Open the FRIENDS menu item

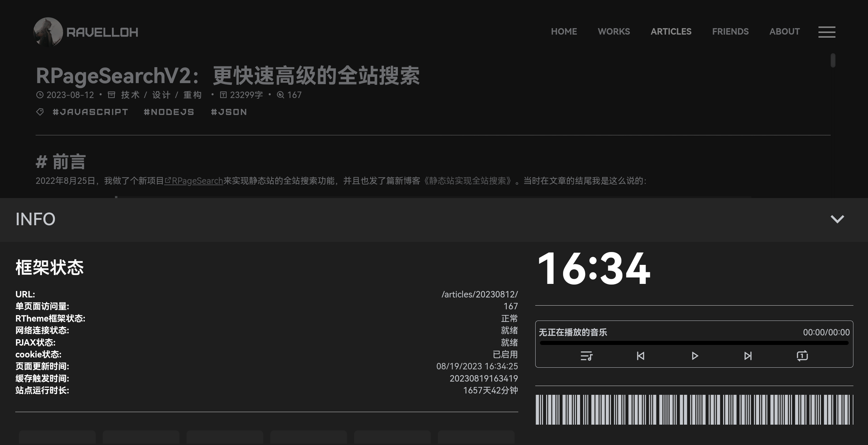[730, 32]
